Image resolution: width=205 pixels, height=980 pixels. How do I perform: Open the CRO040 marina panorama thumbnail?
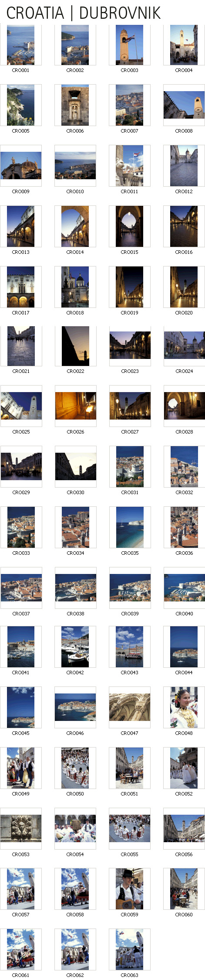tap(184, 587)
